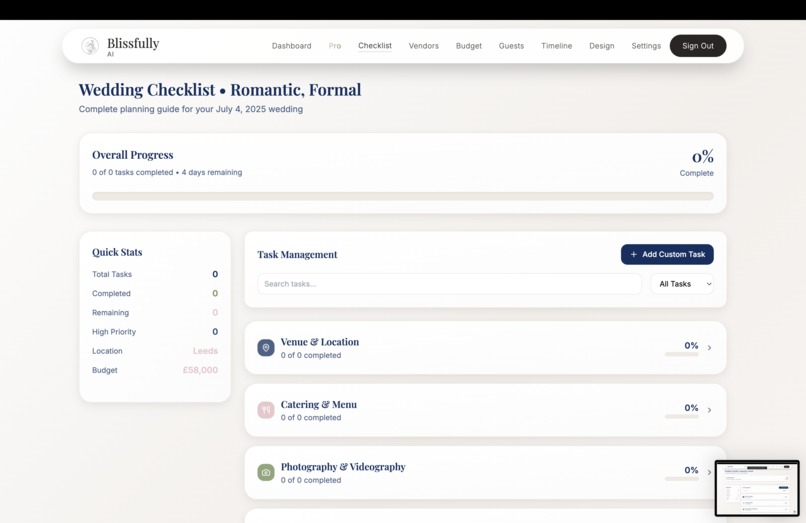Click the Blissfully AI logo icon

(x=90, y=46)
